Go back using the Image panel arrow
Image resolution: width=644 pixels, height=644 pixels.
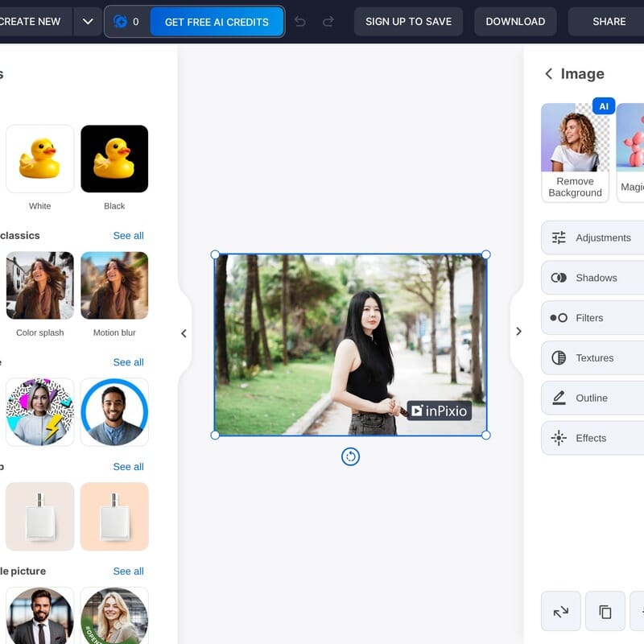549,74
